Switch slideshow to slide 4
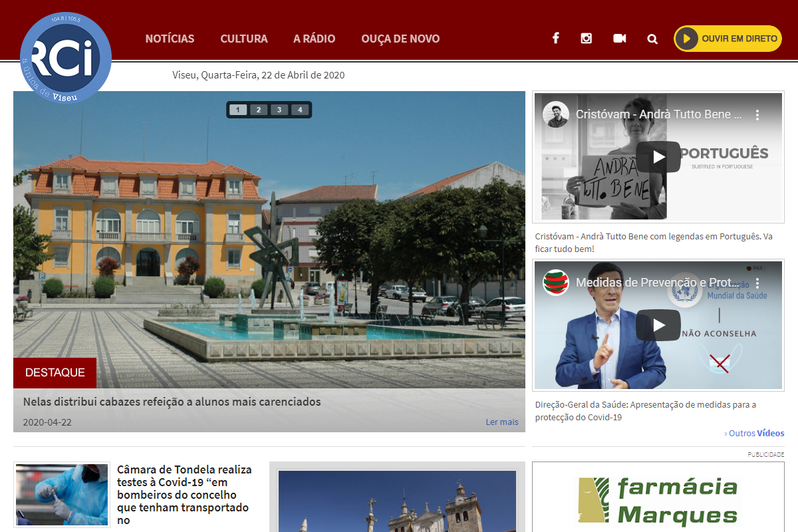The image size is (798, 532). pos(300,110)
